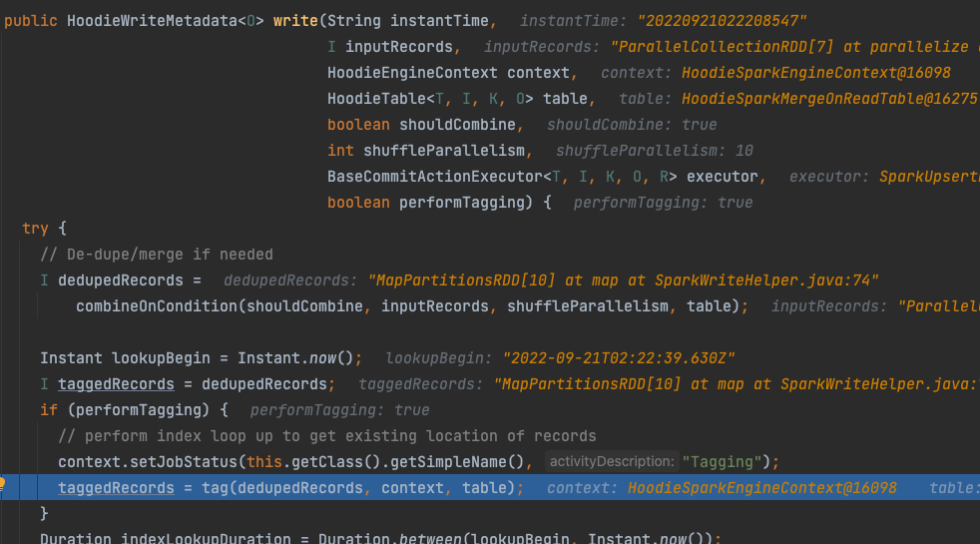Image resolution: width=980 pixels, height=544 pixels.
Task: Click the HoodieEngineContext parameter type
Action: (x=412, y=73)
